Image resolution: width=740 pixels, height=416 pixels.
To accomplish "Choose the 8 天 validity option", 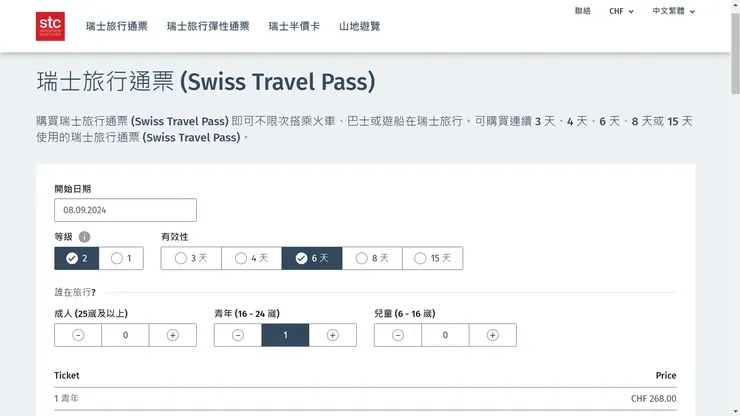I will click(x=372, y=258).
